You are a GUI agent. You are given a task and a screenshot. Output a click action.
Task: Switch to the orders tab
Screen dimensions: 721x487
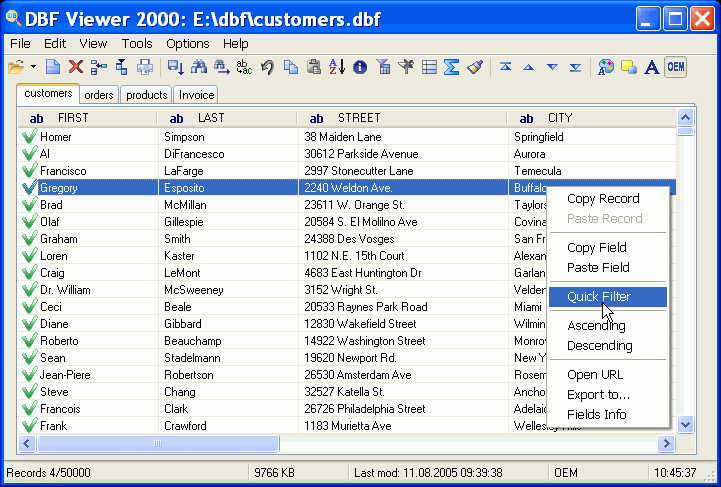point(99,95)
